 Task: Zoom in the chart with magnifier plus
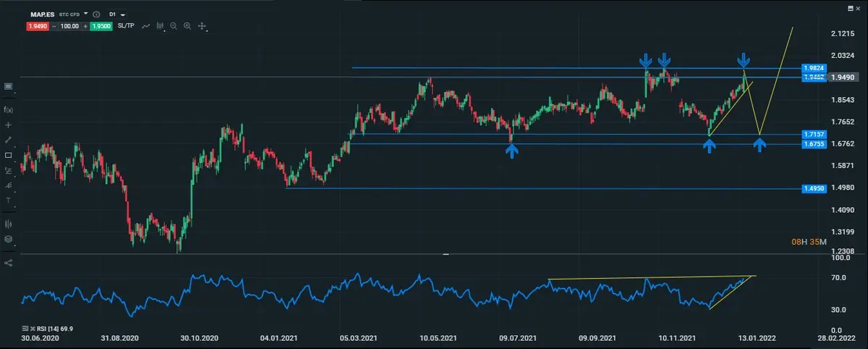[187, 26]
